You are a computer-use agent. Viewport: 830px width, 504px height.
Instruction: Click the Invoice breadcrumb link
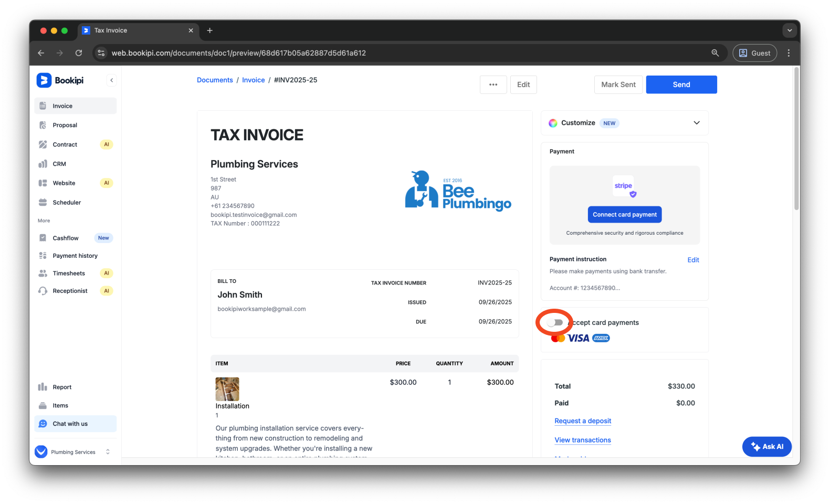pyautogui.click(x=254, y=80)
